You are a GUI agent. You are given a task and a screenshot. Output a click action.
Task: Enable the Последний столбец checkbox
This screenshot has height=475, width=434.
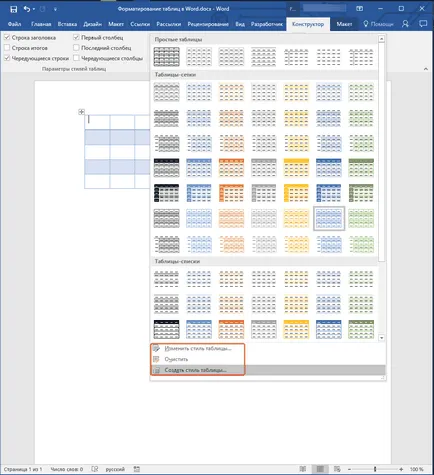pos(76,48)
